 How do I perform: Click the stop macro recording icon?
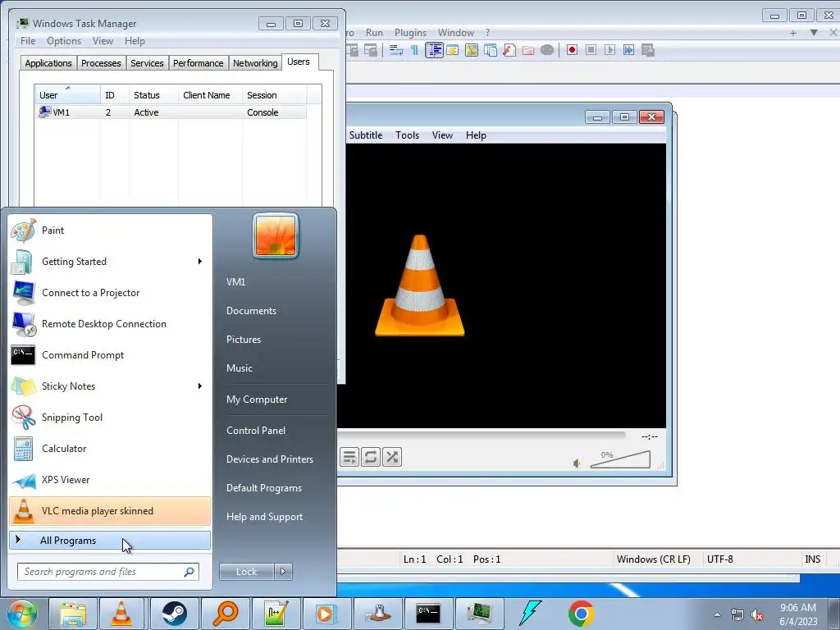(x=591, y=50)
